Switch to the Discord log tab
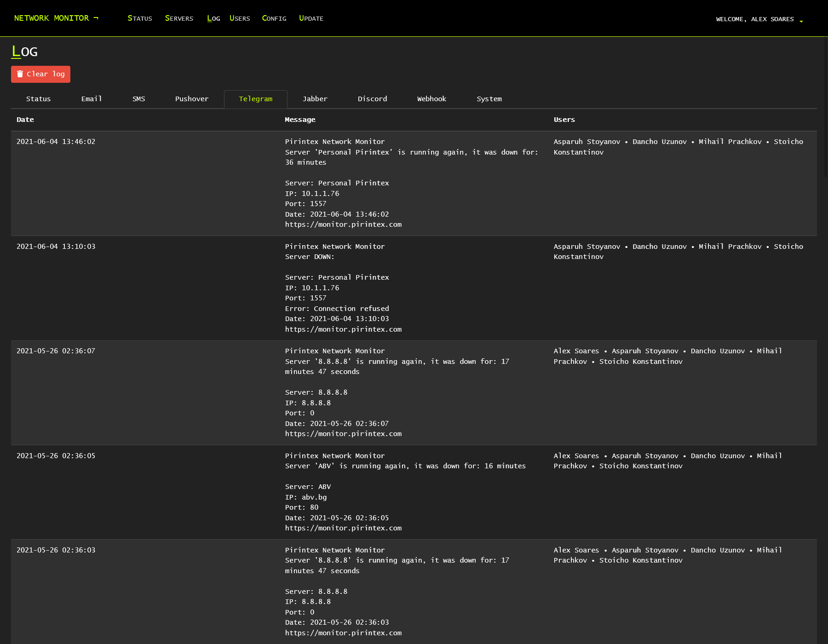This screenshot has height=644, width=828. (x=373, y=99)
